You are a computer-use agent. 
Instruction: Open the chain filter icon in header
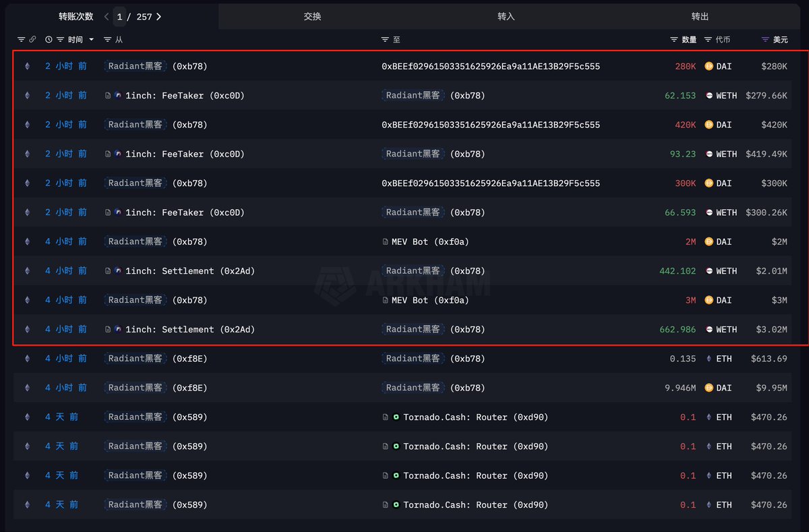[21, 40]
